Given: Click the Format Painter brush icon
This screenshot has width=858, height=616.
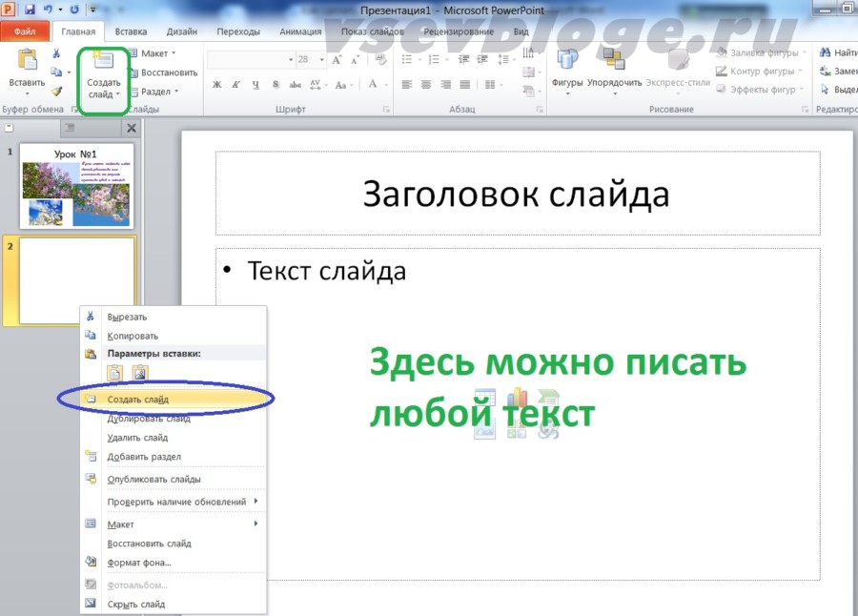Looking at the screenshot, I should [56, 91].
